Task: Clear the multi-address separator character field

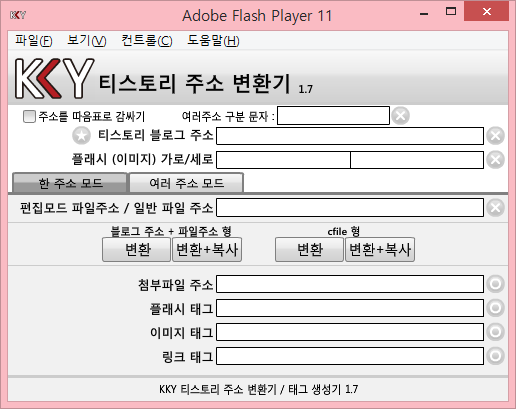Action: pos(400,116)
